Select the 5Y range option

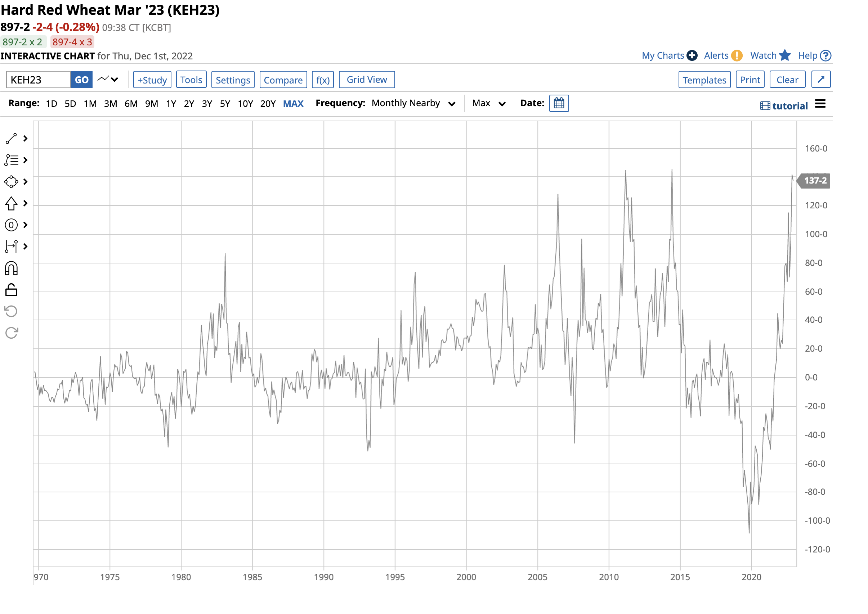coord(225,104)
